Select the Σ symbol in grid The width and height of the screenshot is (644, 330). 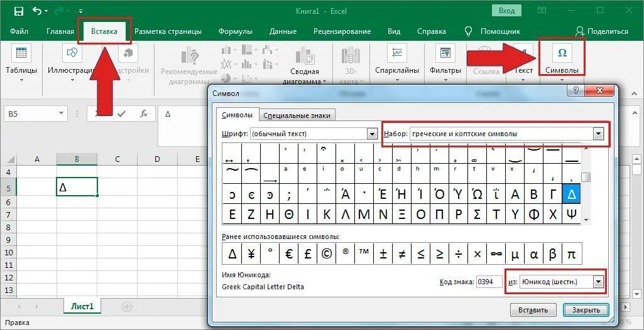[477, 215]
